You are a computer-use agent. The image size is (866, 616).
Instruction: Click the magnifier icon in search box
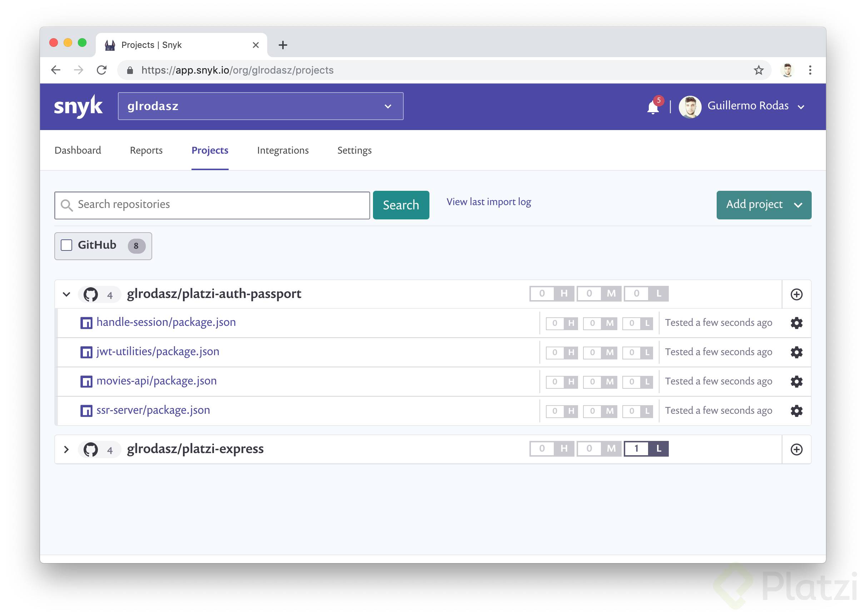tap(67, 205)
